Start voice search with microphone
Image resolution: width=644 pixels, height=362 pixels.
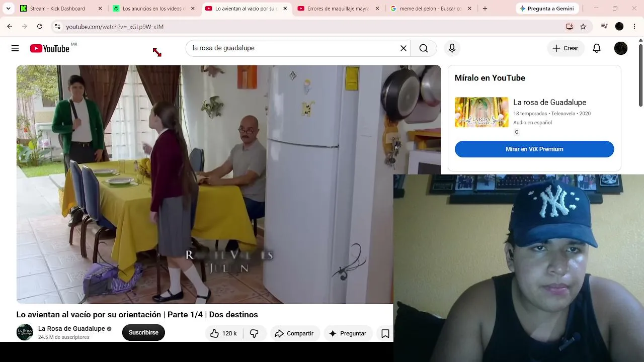pyautogui.click(x=452, y=48)
